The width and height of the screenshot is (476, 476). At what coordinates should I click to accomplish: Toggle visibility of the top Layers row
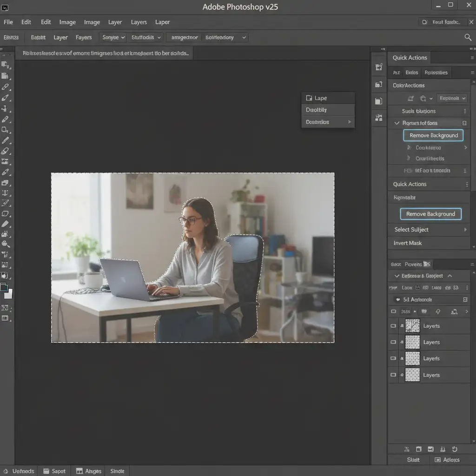click(x=394, y=326)
